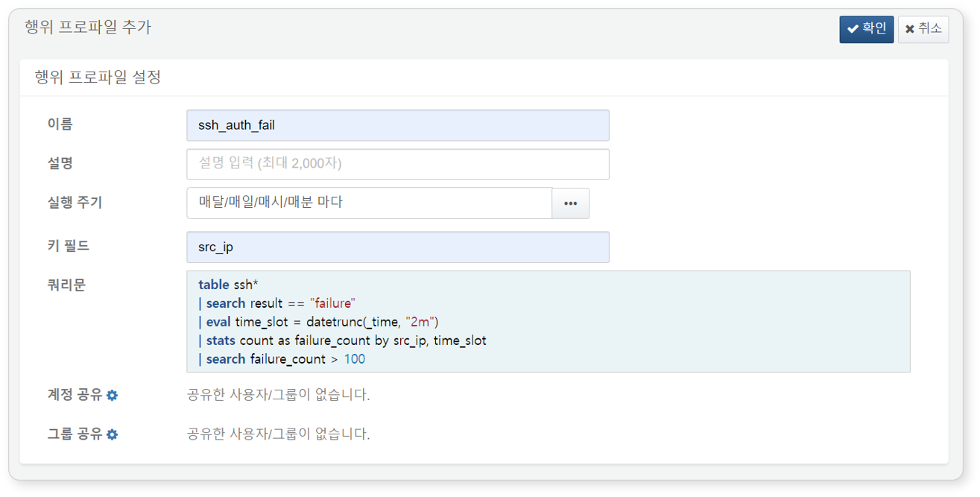Click inside the query editor area
980x497 pixels.
(549, 321)
